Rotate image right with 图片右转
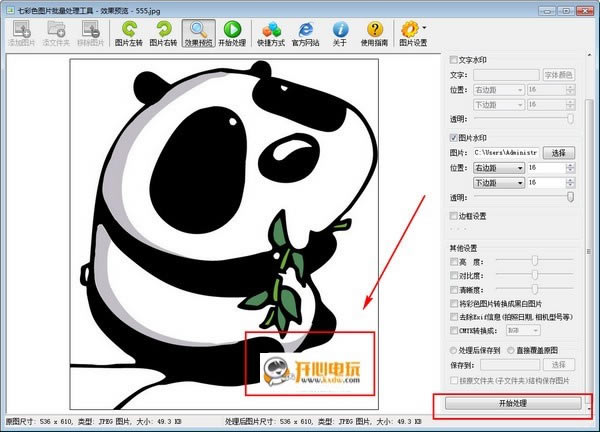 tap(163, 34)
